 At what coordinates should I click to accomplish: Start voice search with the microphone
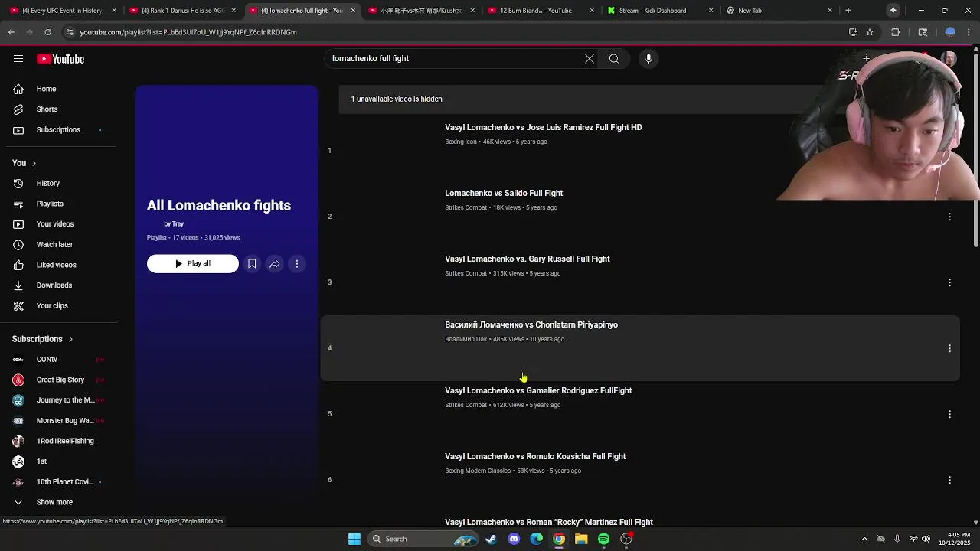point(648,59)
